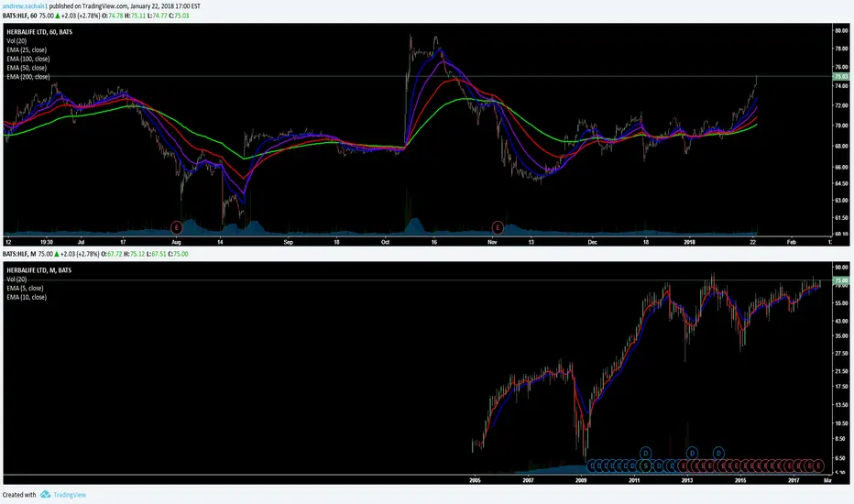Select EMA (50, close) indicator label
Viewport: 854px width, 504px height.
click(27, 68)
